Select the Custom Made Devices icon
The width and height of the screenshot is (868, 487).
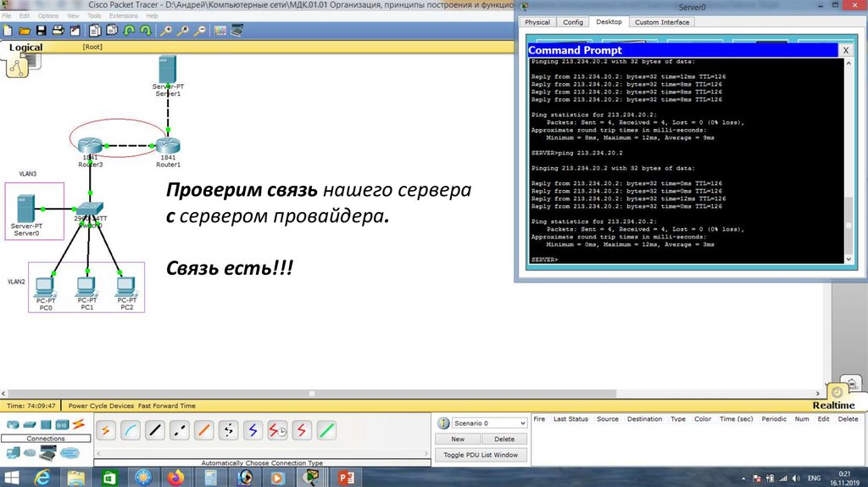click(x=48, y=453)
